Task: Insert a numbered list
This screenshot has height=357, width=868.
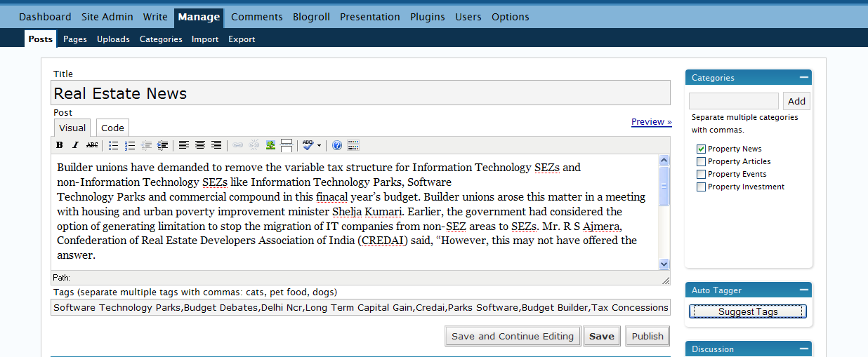Action: click(x=130, y=145)
